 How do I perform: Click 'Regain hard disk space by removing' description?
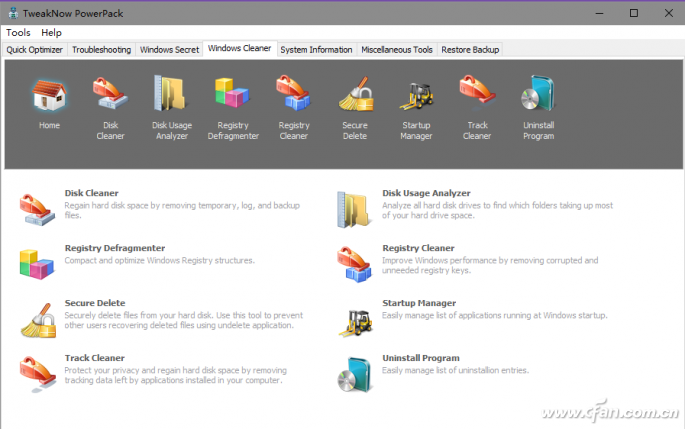click(x=182, y=210)
